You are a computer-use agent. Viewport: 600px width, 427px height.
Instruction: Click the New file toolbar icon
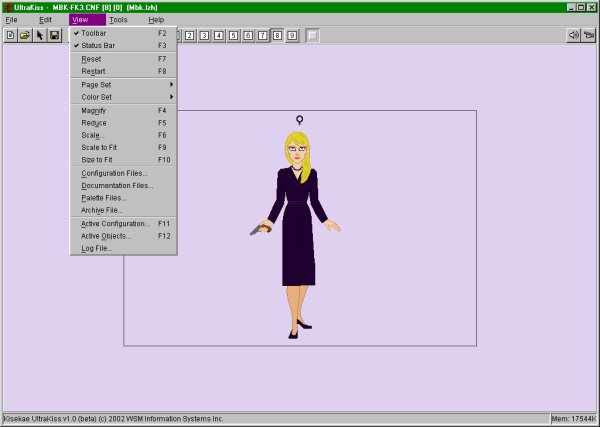click(x=10, y=35)
